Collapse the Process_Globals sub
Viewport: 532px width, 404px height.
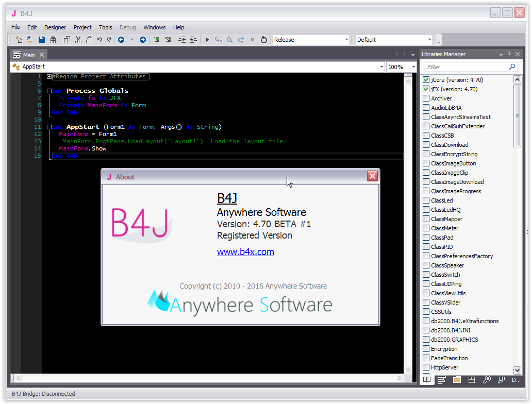pyautogui.click(x=49, y=91)
